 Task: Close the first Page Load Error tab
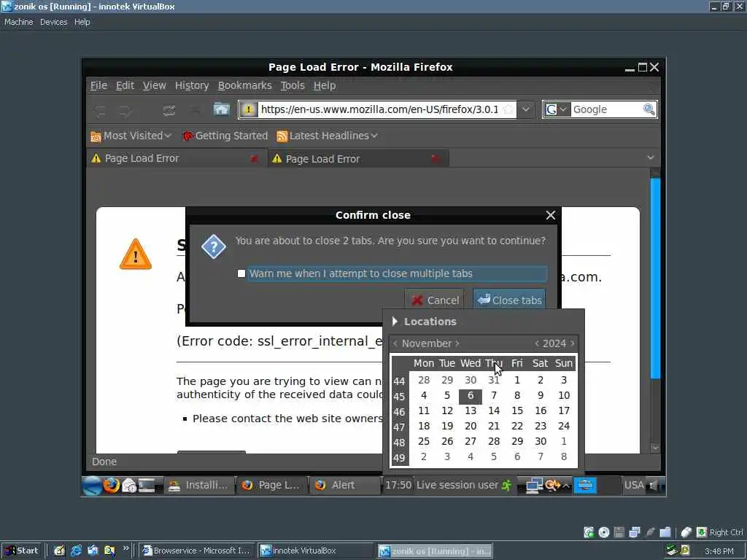[255, 158]
